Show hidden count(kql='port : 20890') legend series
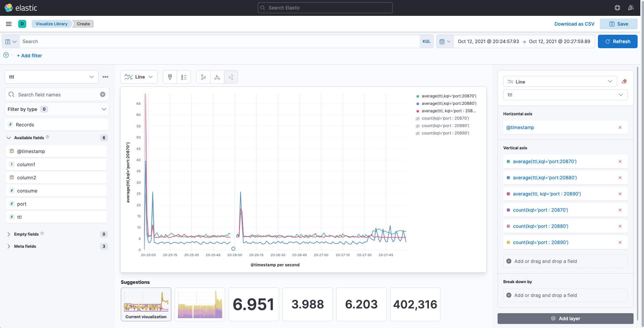 [x=445, y=133]
